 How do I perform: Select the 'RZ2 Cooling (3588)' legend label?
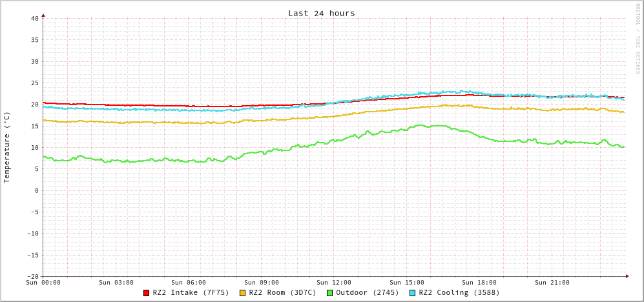[x=459, y=293]
